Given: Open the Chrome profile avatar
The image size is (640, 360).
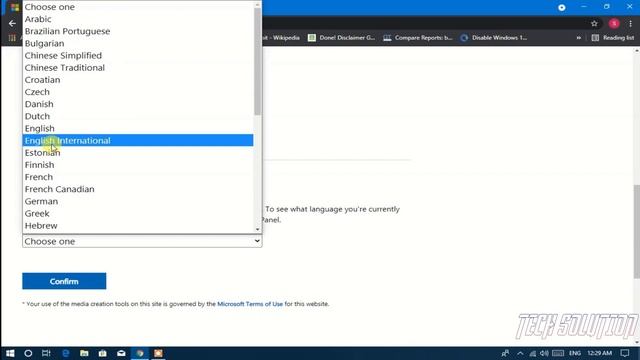Looking at the screenshot, I should (614, 24).
